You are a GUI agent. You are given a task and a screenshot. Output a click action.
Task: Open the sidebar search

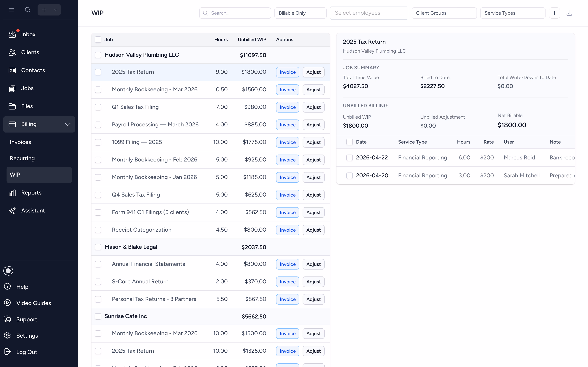[x=27, y=10]
